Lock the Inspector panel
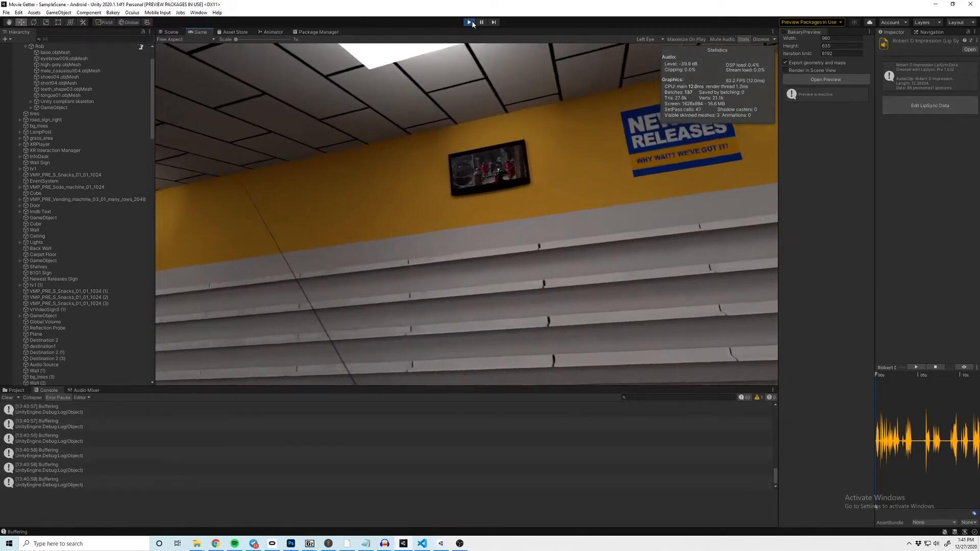The height and width of the screenshot is (551, 980). point(968,32)
